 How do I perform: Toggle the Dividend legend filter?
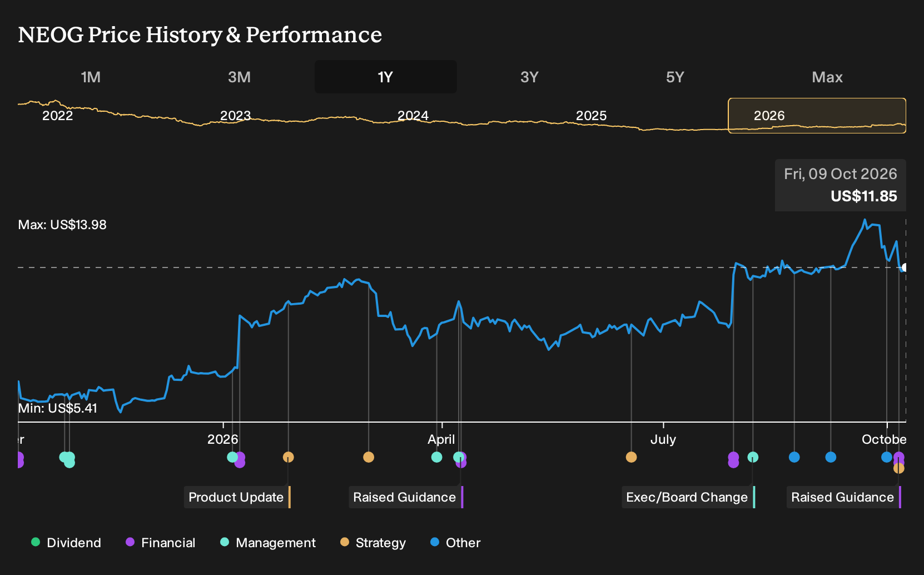(x=66, y=543)
